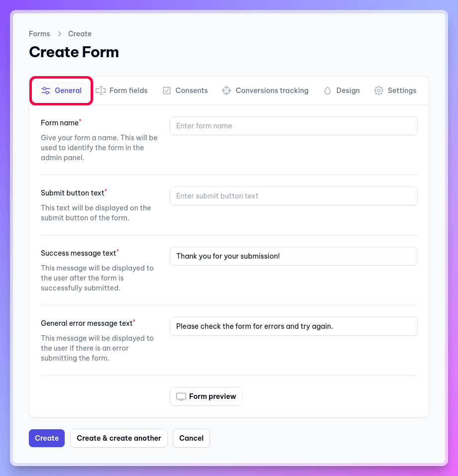
Task: Navigate back using the Forms breadcrumb link
Action: click(x=39, y=33)
